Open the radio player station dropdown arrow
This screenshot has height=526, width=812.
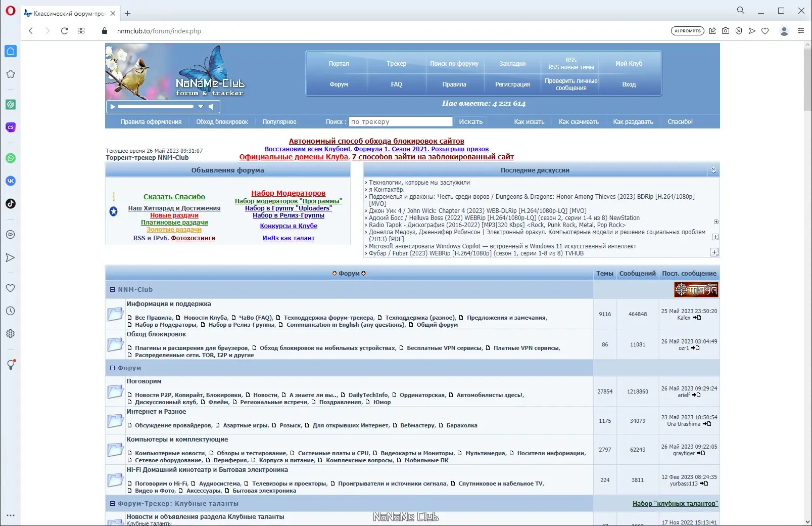coord(201,107)
